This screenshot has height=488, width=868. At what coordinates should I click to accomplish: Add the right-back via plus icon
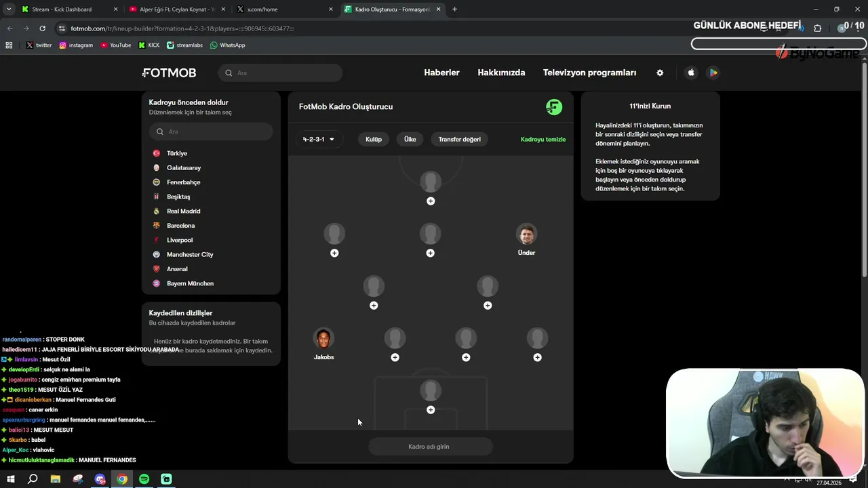(537, 357)
